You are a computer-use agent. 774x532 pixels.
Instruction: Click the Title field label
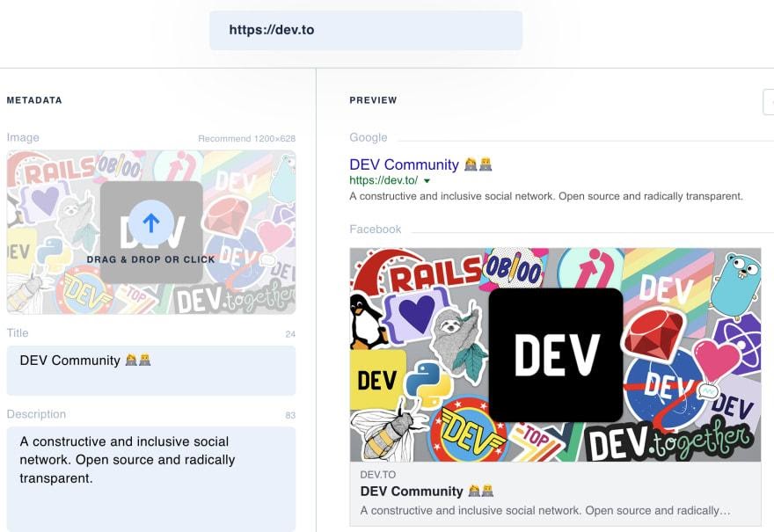point(18,333)
